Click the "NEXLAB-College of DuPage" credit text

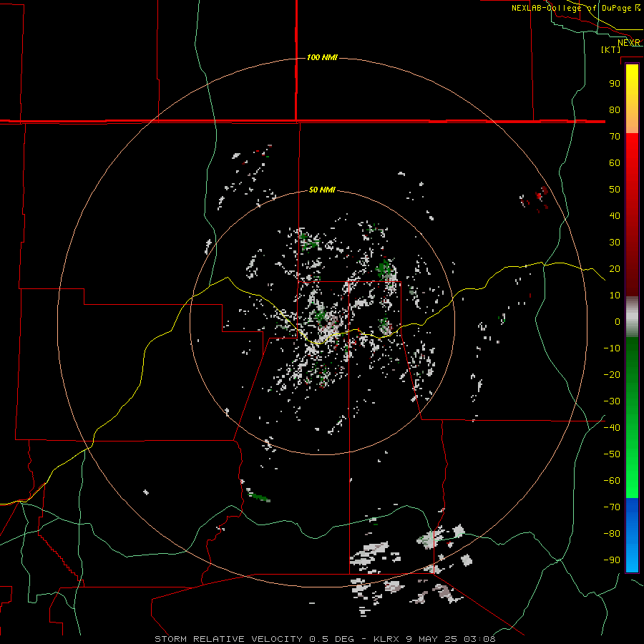pyautogui.click(x=572, y=8)
